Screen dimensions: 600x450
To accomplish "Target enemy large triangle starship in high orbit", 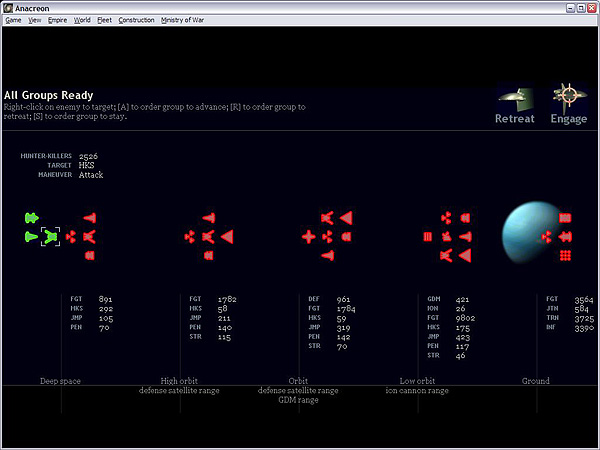I will click(227, 237).
